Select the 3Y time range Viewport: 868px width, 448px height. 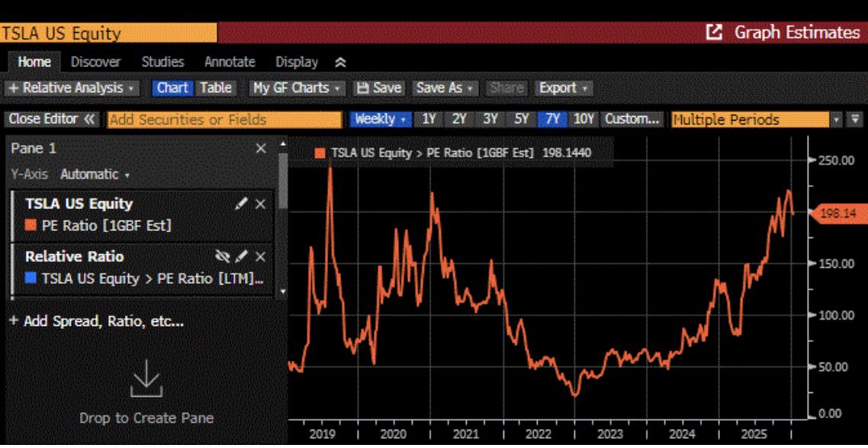coord(490,119)
